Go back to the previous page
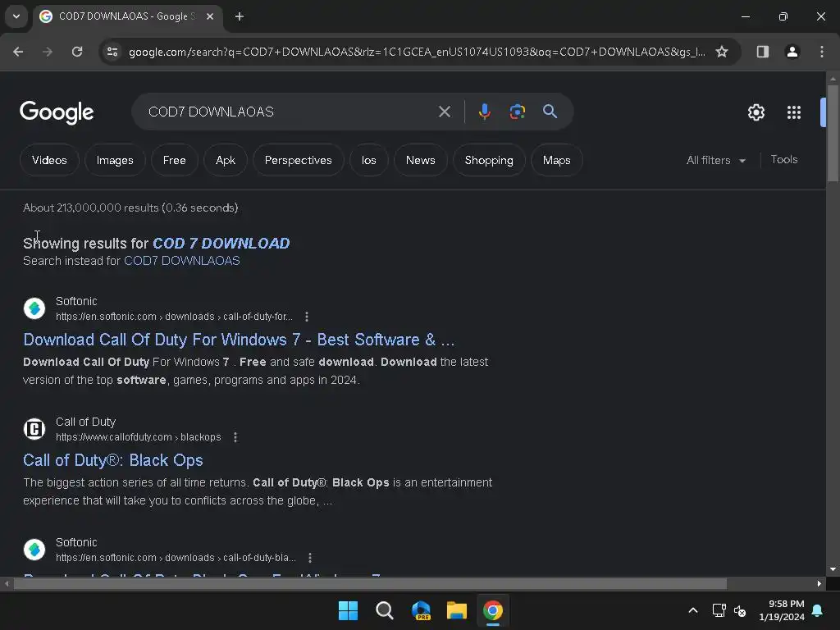The image size is (840, 630). pyautogui.click(x=18, y=52)
